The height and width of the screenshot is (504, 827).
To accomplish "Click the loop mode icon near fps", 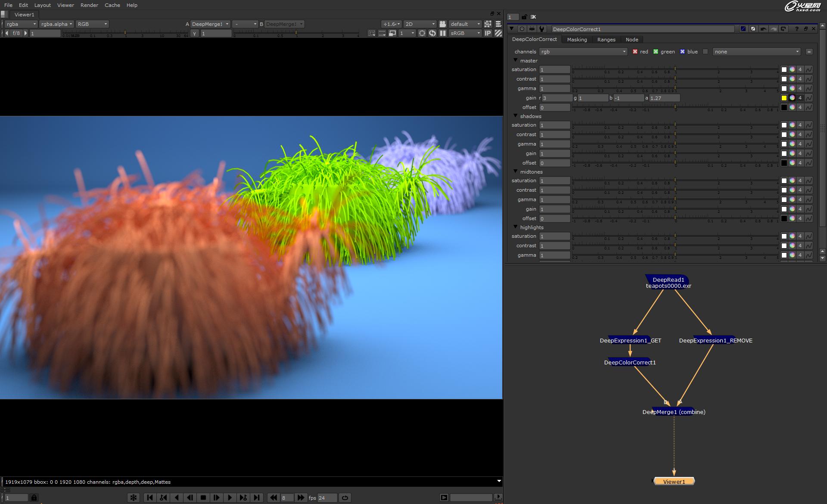I will [345, 498].
